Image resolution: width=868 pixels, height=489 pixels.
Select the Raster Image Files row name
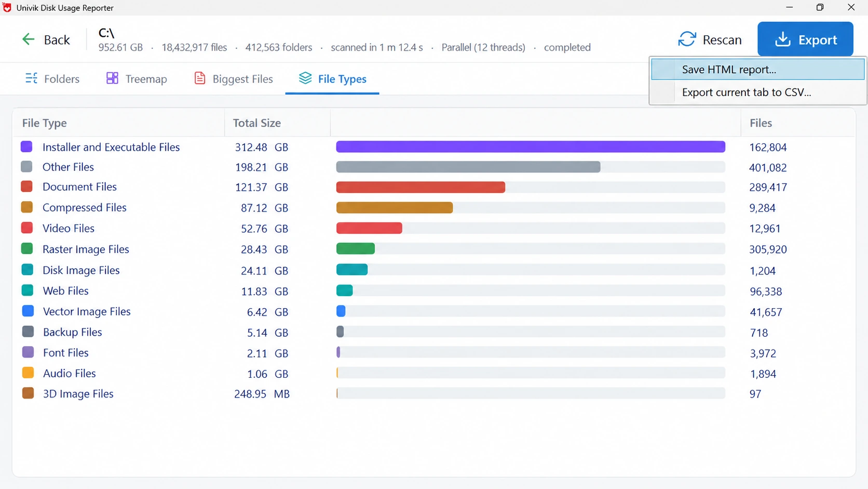click(86, 249)
